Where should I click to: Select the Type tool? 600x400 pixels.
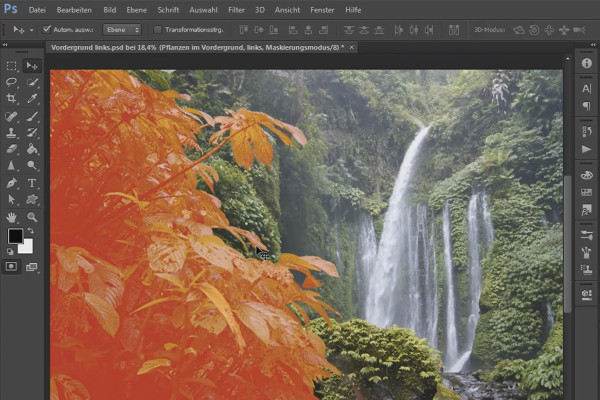32,183
